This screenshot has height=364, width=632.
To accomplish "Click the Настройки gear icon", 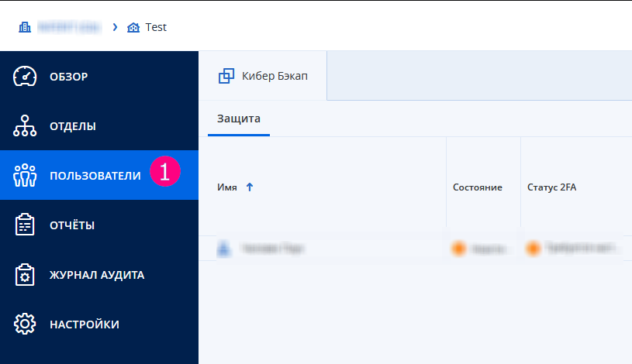I will [25, 324].
